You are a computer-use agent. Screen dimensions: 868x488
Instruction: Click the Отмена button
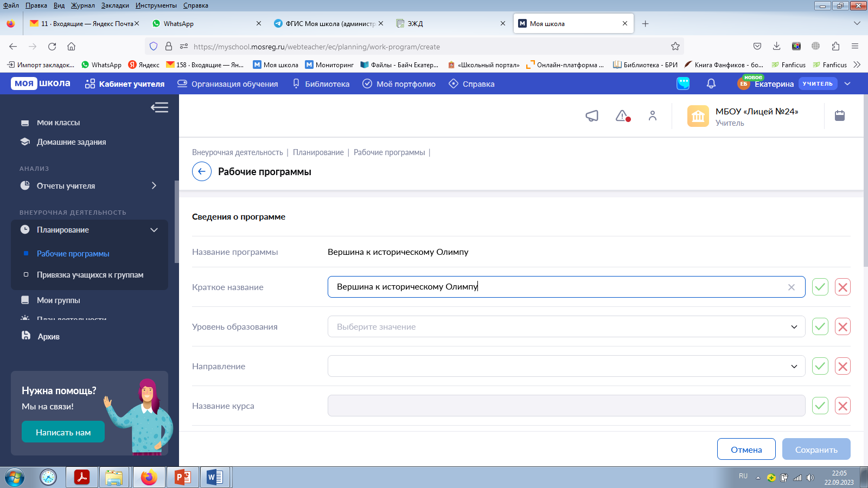point(746,450)
